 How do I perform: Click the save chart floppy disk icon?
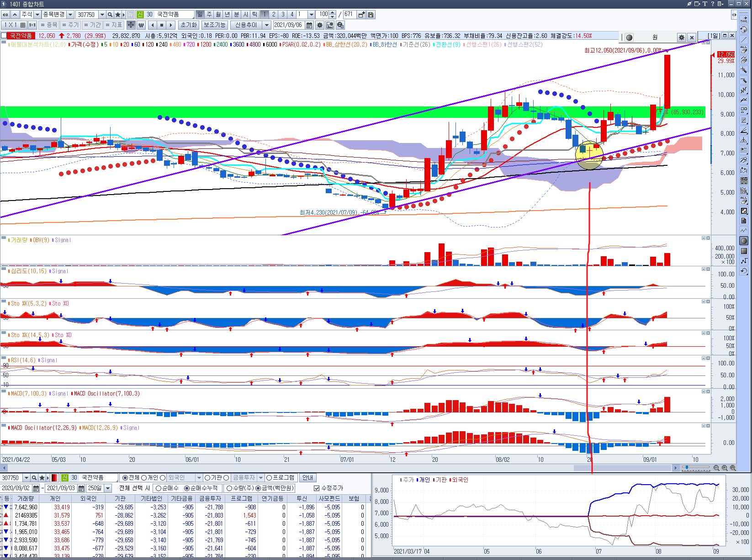pos(371,15)
